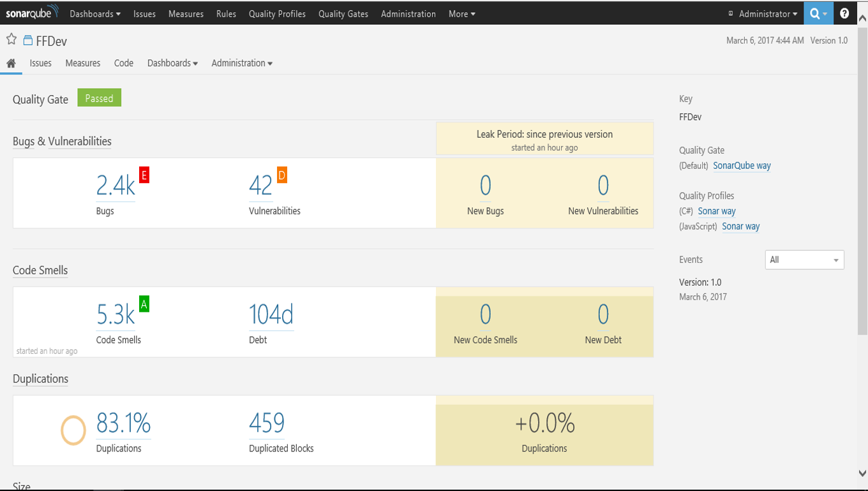Screen dimensions: 868x491
Task: Click the A code smells rating badge
Action: click(144, 304)
